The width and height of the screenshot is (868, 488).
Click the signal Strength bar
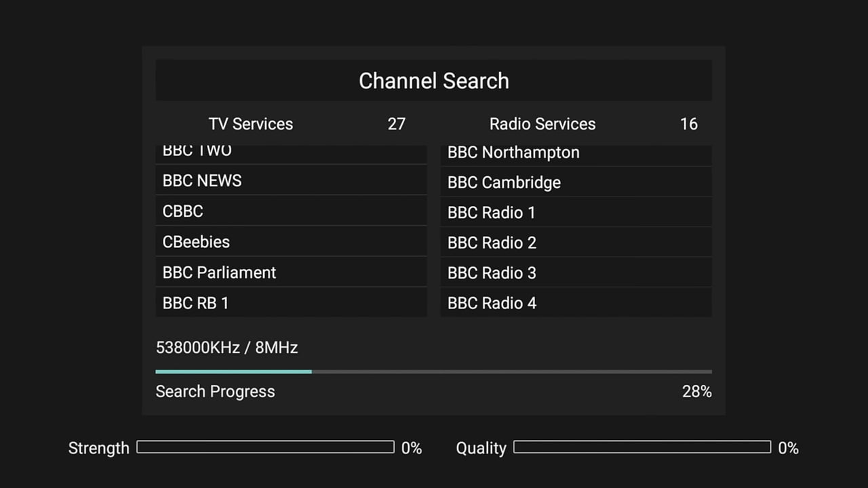pyautogui.click(x=265, y=447)
